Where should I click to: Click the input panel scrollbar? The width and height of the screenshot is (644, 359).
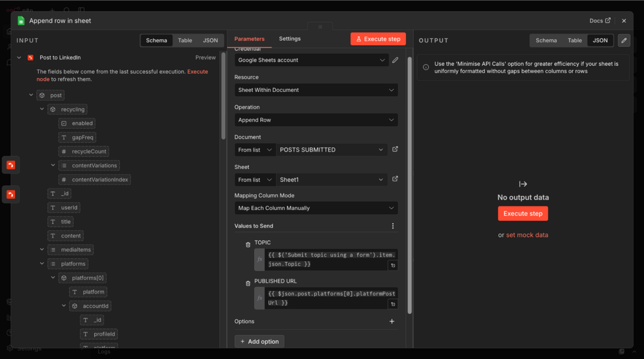point(224,96)
